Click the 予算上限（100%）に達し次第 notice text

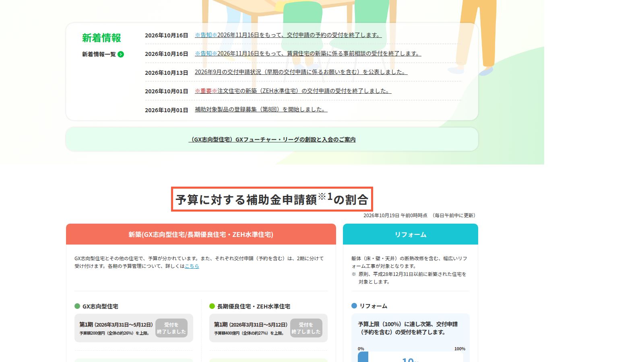tap(408, 328)
